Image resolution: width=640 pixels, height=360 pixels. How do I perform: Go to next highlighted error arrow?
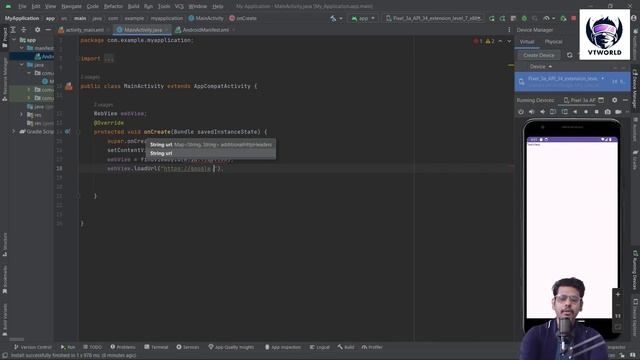[x=509, y=41]
